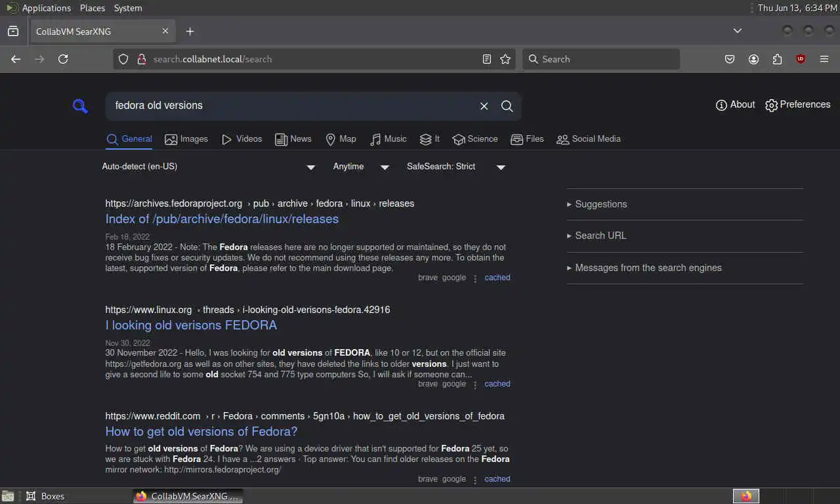Viewport: 840px width, 504px height.
Task: Submit search with magnifier button
Action: click(507, 106)
